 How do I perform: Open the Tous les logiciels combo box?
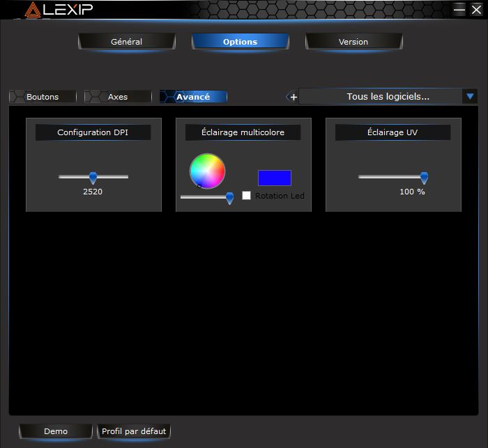click(x=388, y=97)
